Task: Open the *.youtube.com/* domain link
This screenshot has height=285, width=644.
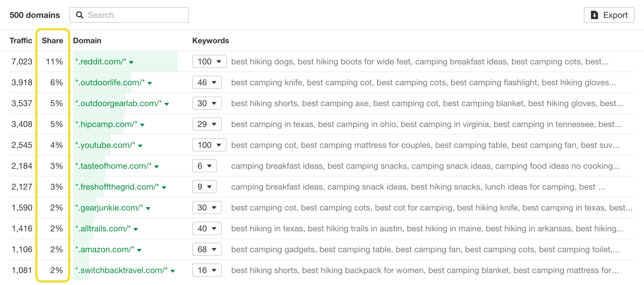Action: (105, 145)
